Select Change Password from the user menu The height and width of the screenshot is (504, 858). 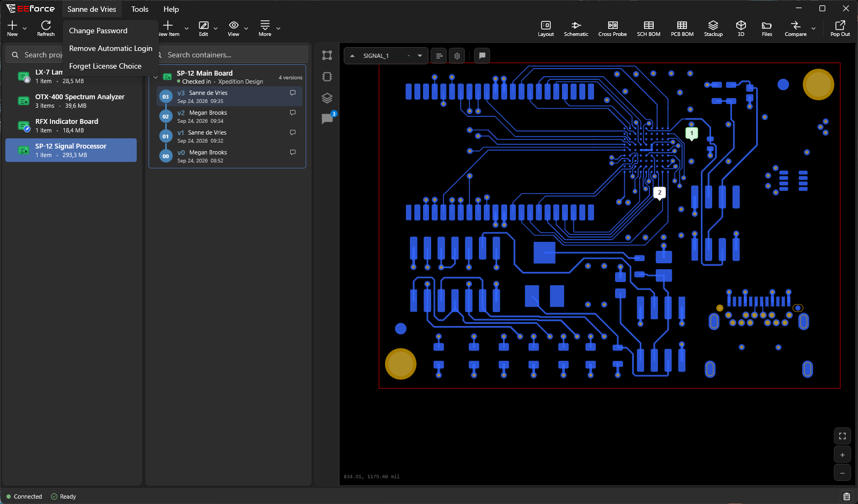[98, 31]
